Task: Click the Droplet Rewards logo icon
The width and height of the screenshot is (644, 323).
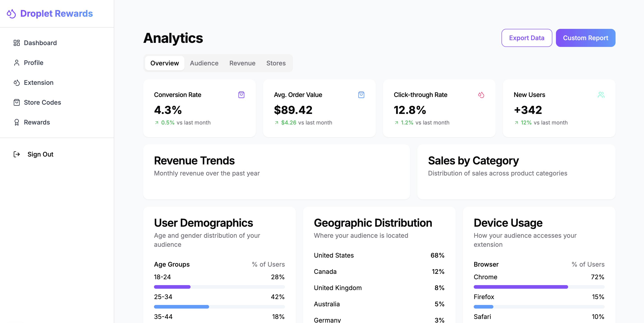Action: tap(11, 14)
